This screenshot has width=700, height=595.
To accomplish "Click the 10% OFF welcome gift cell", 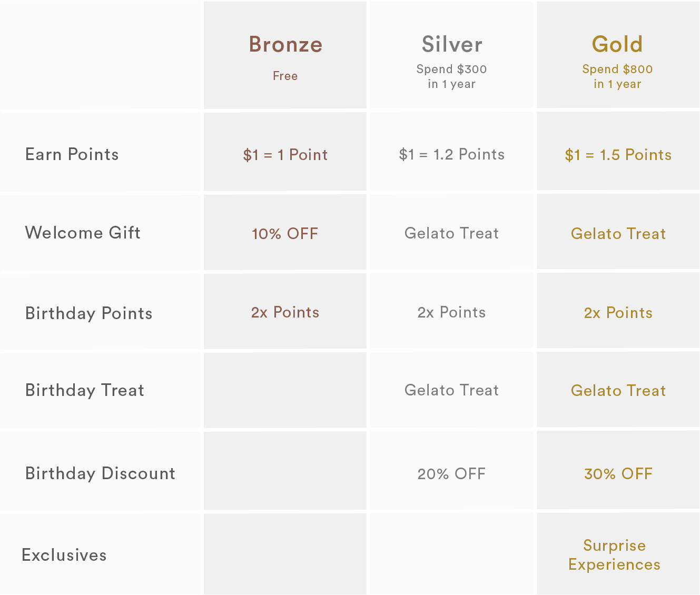I will [x=285, y=234].
